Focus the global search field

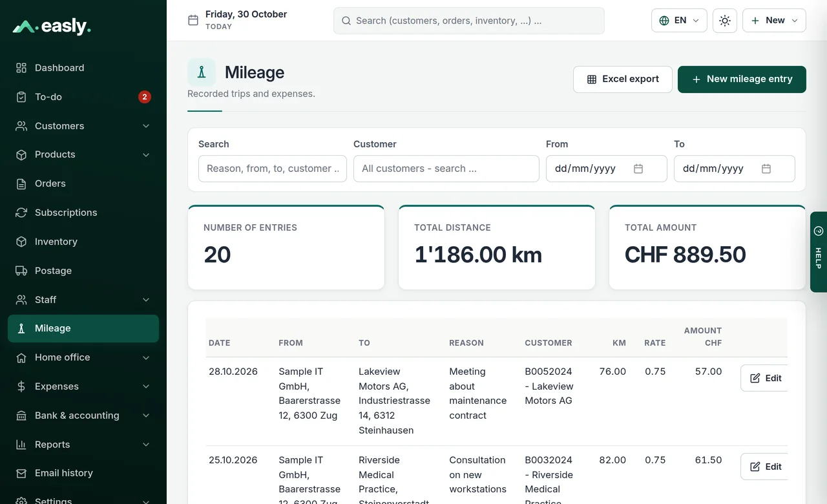[x=469, y=21]
